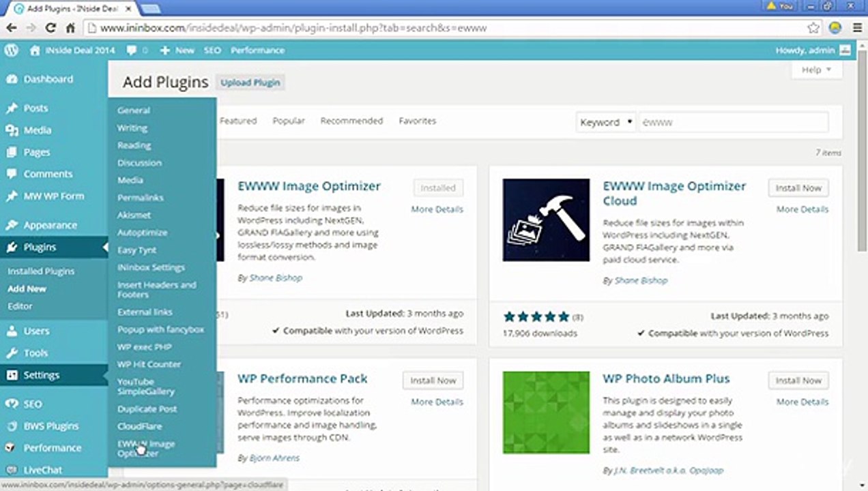Click the WordPress logo in admin bar
Screen dimensions: 868x491
tap(11, 50)
